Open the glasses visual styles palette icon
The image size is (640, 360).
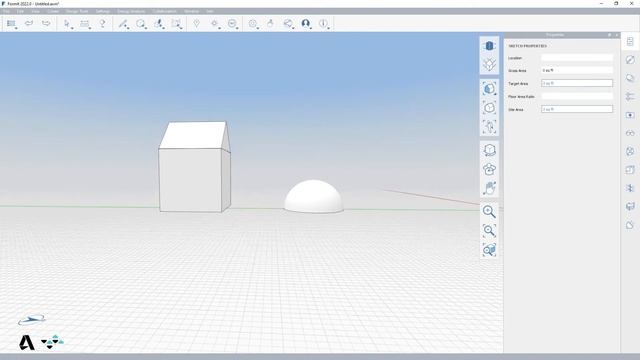tap(630, 133)
